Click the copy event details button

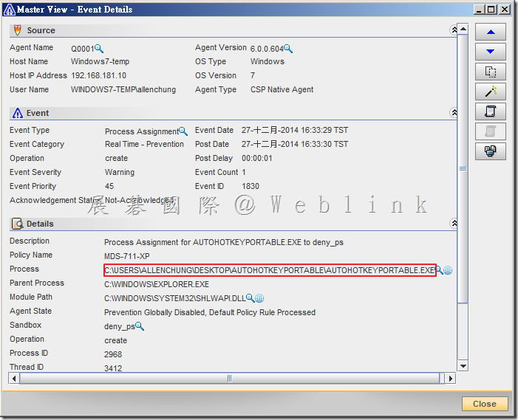[x=490, y=72]
